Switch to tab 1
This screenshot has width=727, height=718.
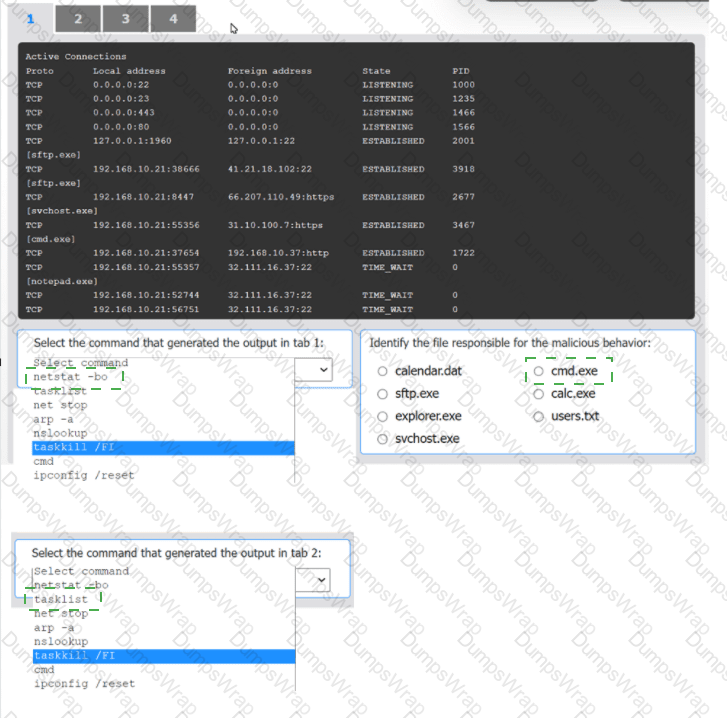pyautogui.click(x=31, y=18)
